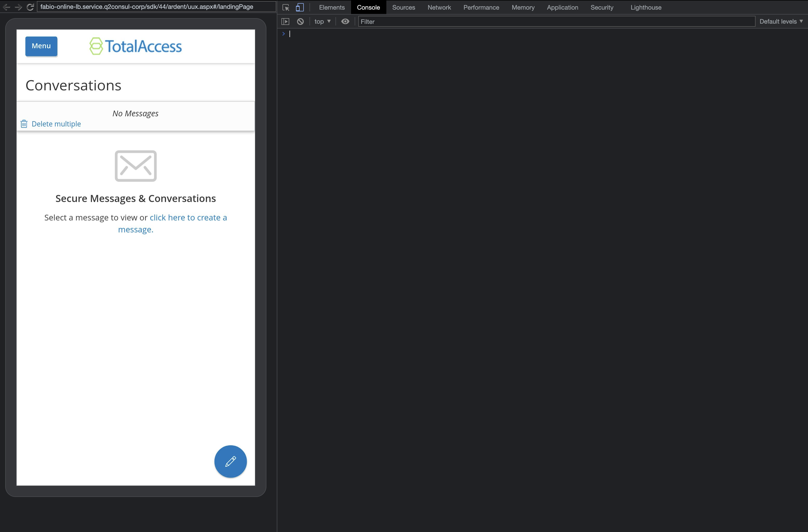The width and height of the screenshot is (808, 532).
Task: Click the browser forward arrow
Action: [x=18, y=7]
